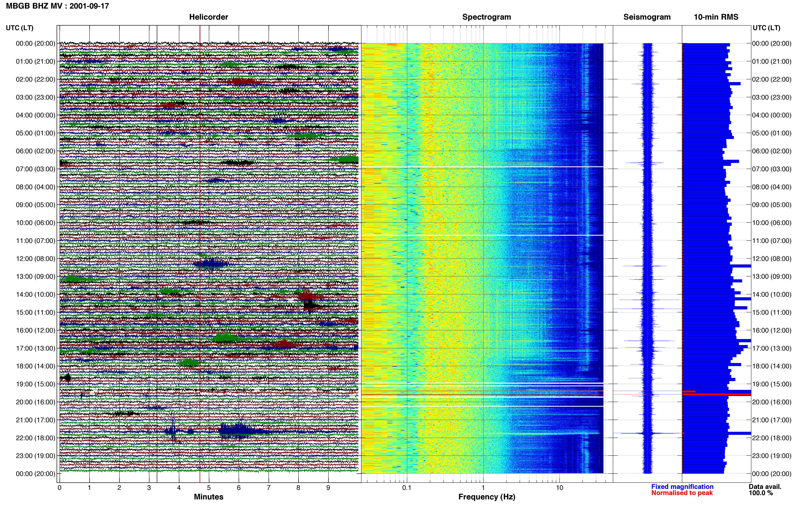Click the left '06:00 (02:00)' time label
Image resolution: width=812 pixels, height=508 pixels.
point(36,151)
